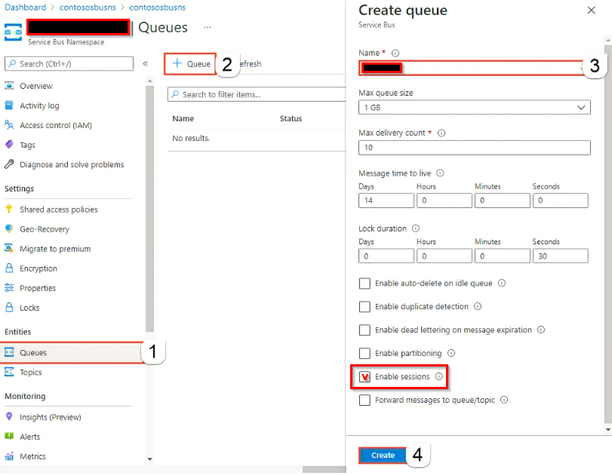Click the Lock duration Seconds field

560,256
